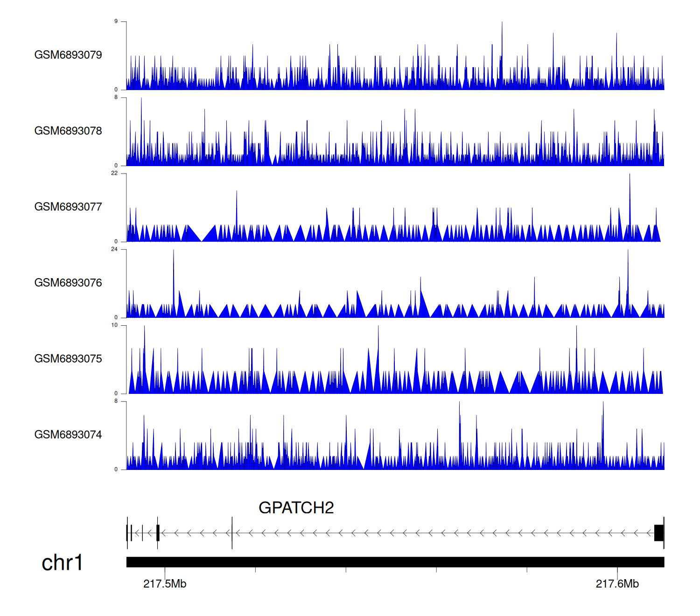Click the black chr1 ideogram bar
Screen dimensions: 700x616
395,562
